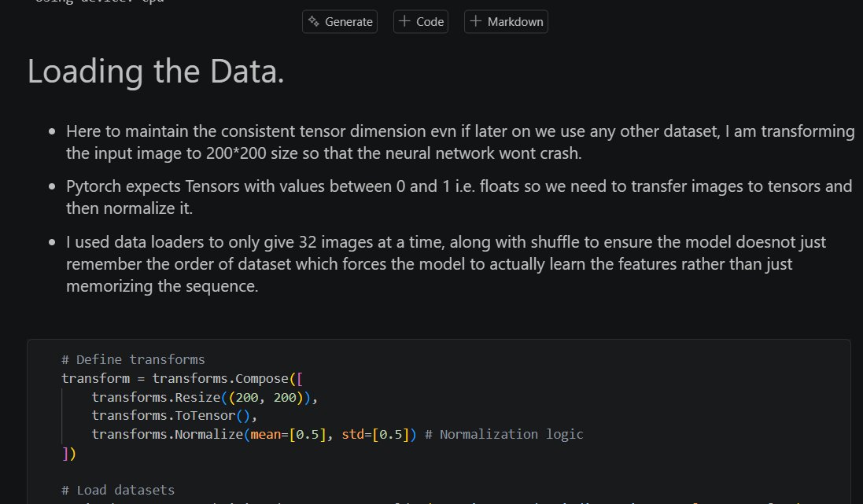Viewport: 863px width, 504px height.
Task: Click the 'transforms.ToTensor(),' code line
Action: (x=174, y=415)
